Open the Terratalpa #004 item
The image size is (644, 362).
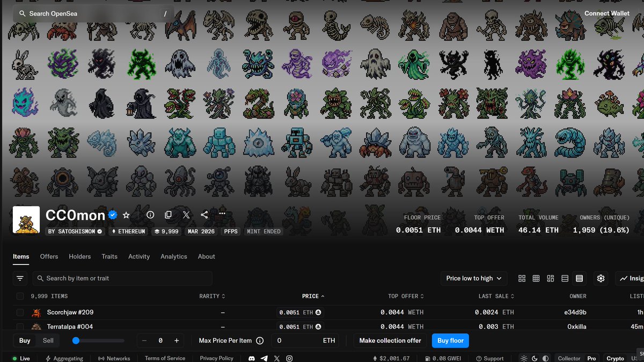pos(70,327)
